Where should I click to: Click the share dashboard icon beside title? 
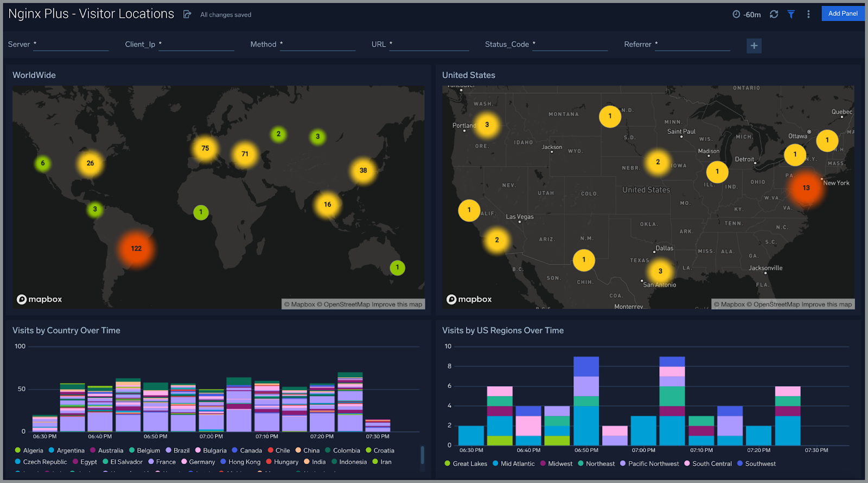point(187,15)
